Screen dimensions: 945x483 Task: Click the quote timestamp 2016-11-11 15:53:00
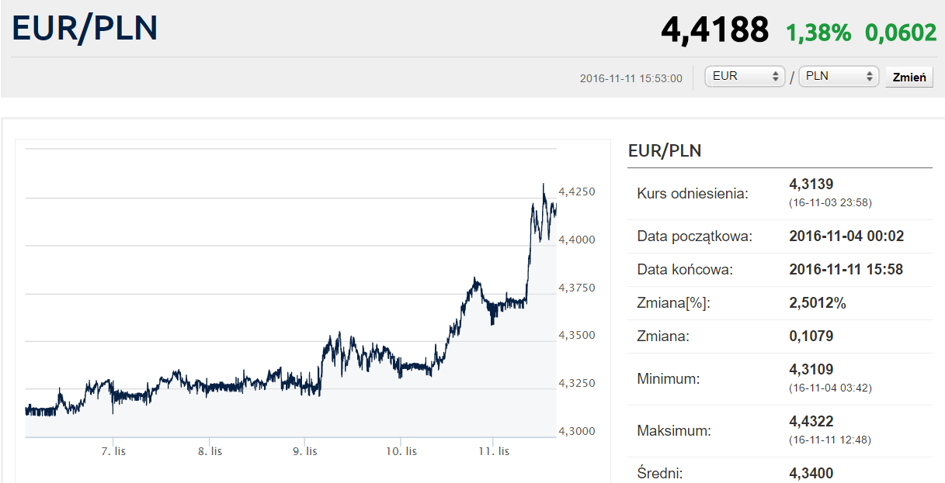click(x=631, y=78)
